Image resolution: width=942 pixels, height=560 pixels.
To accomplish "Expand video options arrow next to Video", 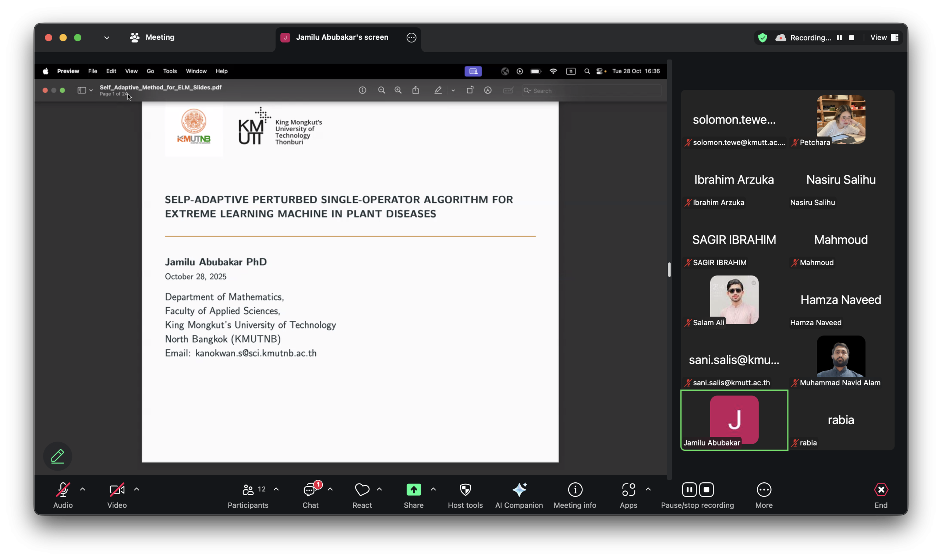I will (137, 489).
